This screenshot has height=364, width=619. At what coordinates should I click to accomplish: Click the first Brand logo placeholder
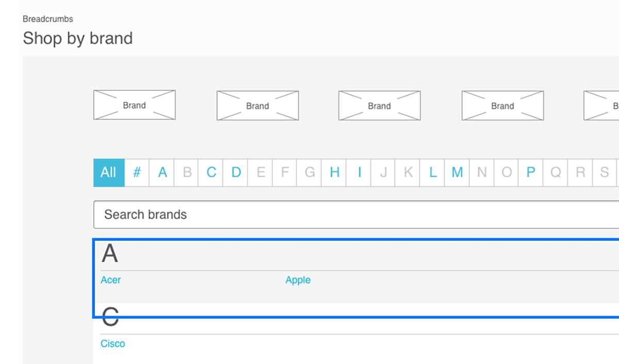134,105
